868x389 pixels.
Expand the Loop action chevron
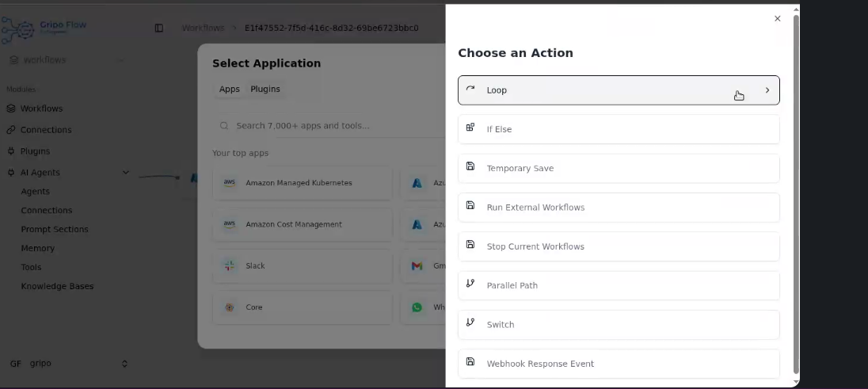767,90
